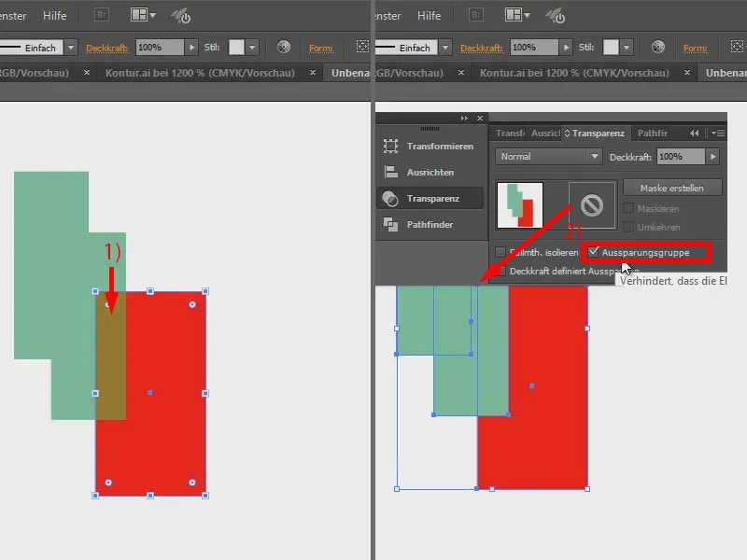Click orange Deckkraft link in left screenshot
This screenshot has width=747, height=560.
click(106, 49)
